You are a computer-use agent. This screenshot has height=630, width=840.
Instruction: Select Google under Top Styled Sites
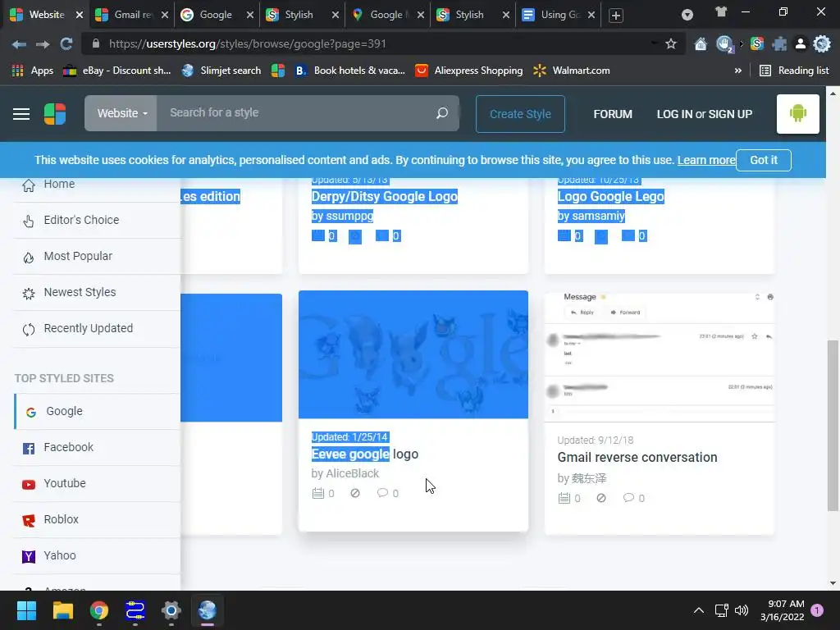point(97,412)
